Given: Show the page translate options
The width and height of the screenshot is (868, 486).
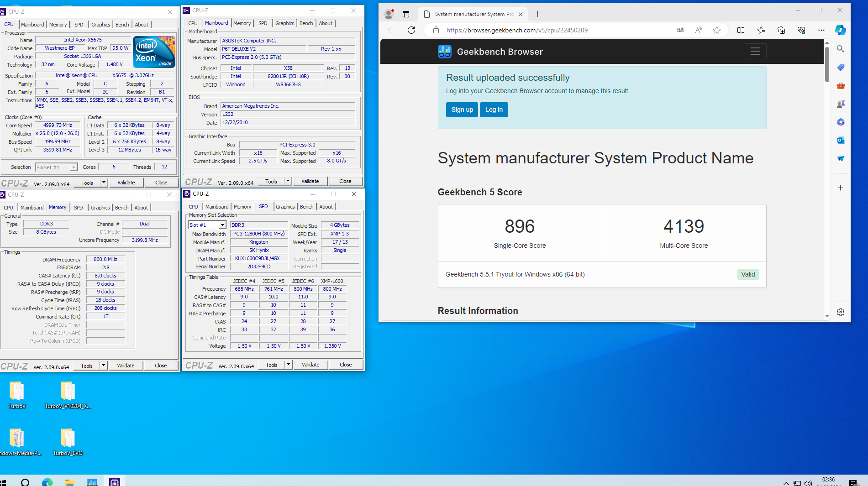Looking at the screenshot, I should pos(680,30).
